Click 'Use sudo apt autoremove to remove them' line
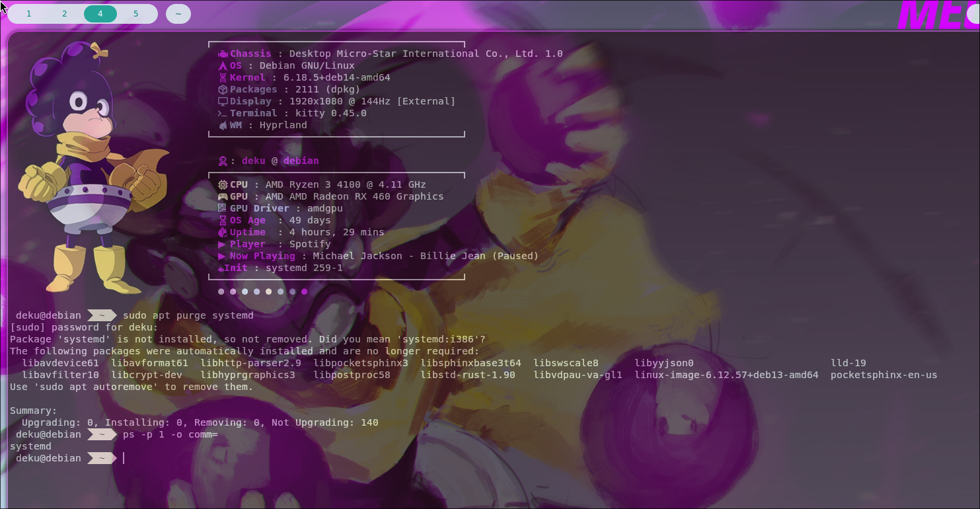 click(132, 387)
